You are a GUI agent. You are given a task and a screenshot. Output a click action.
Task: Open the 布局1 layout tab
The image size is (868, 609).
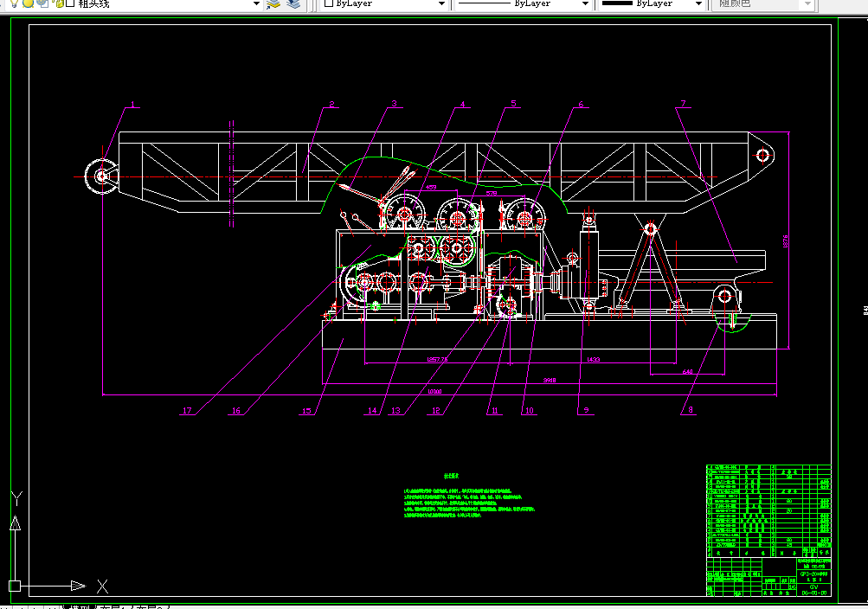(109, 605)
